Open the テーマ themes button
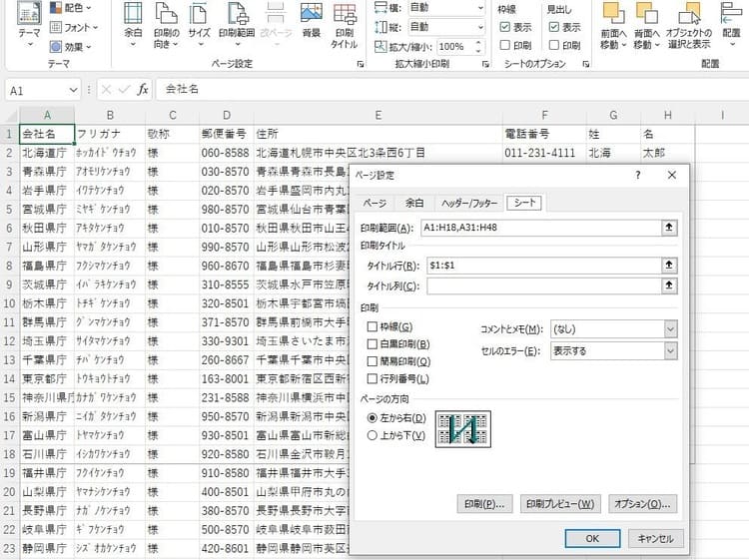This screenshot has width=749, height=560. tap(29, 24)
